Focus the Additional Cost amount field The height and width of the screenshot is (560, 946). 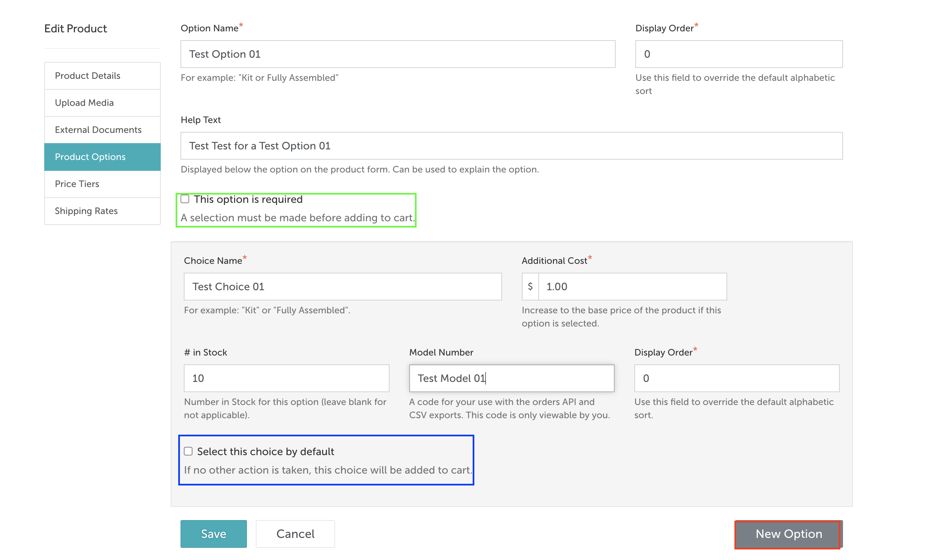tap(632, 286)
